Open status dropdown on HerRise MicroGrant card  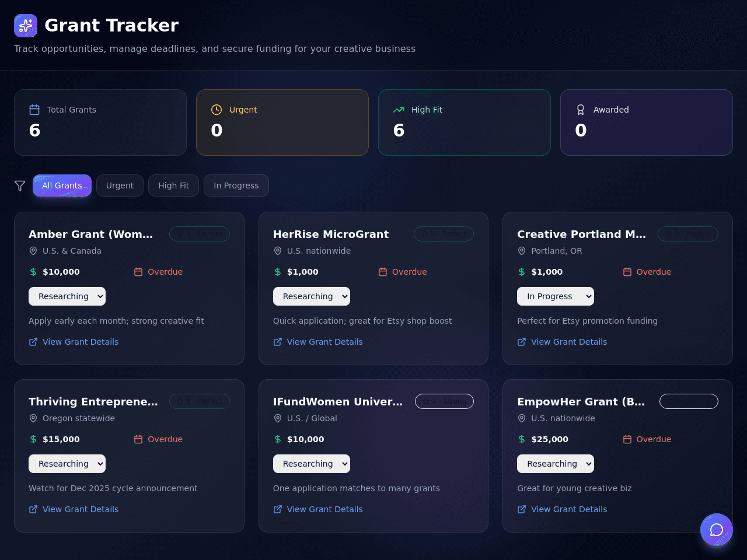[312, 296]
